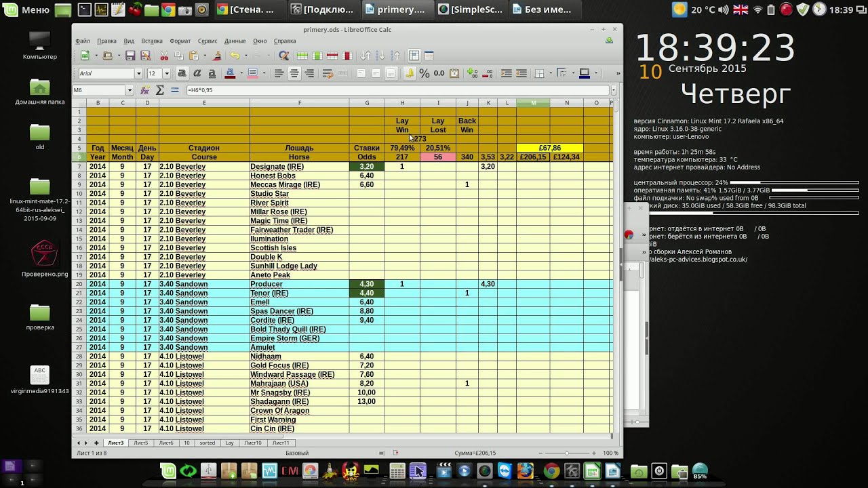Screen dimensions: 868x488
Task: Delete a decimal place
Action: coord(488,73)
